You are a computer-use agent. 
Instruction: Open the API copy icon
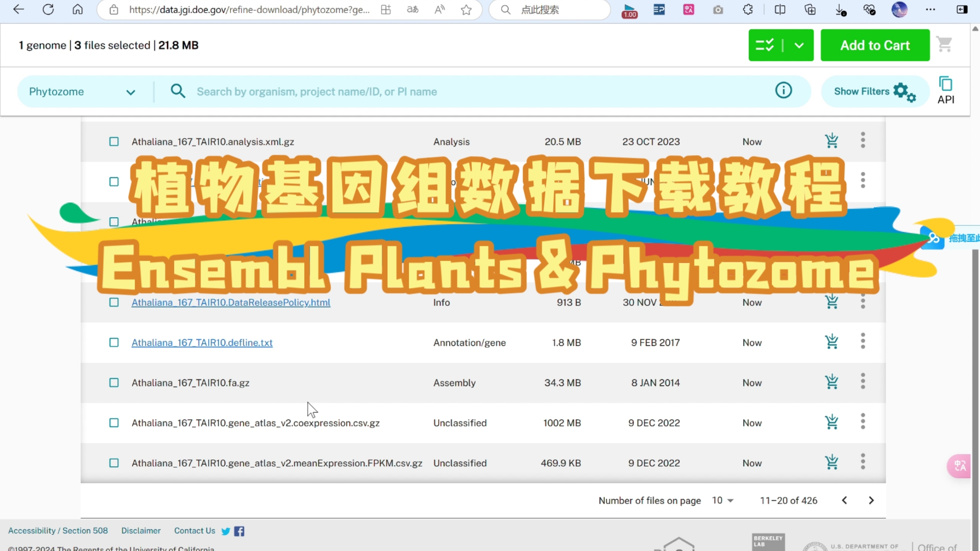946,90
